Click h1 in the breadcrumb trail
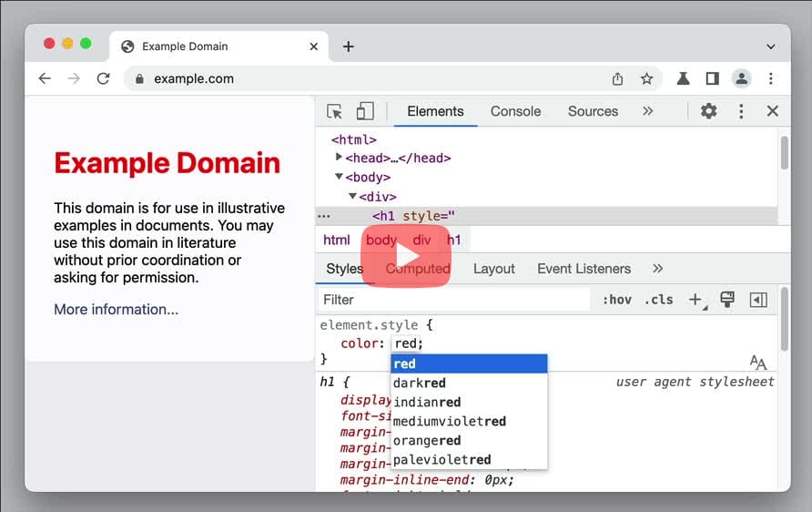 click(x=453, y=240)
